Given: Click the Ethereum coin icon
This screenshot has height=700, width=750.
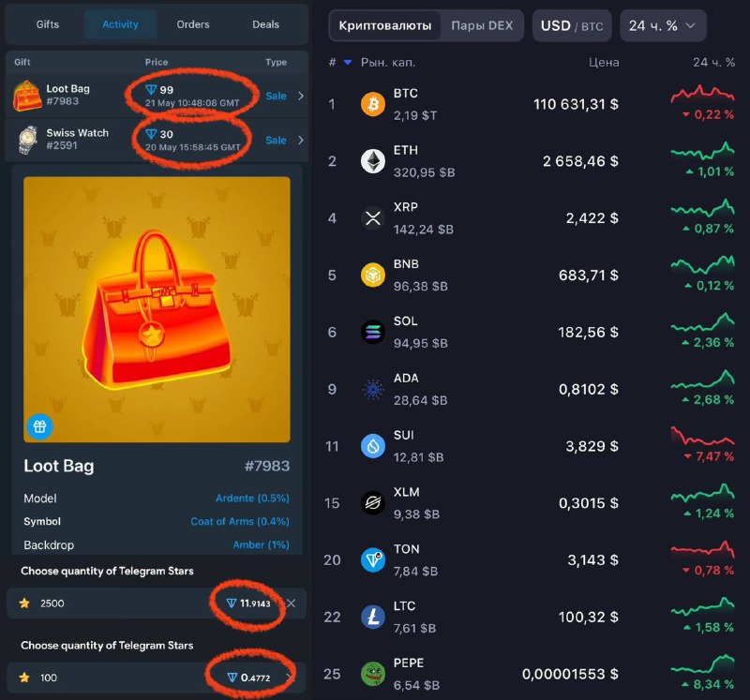Looking at the screenshot, I should pos(372,160).
